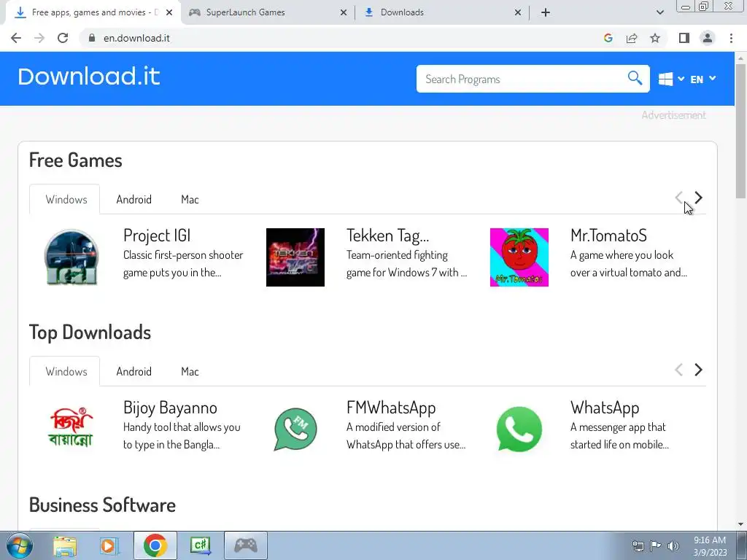Click the address bar URL en.download.it

136,38
